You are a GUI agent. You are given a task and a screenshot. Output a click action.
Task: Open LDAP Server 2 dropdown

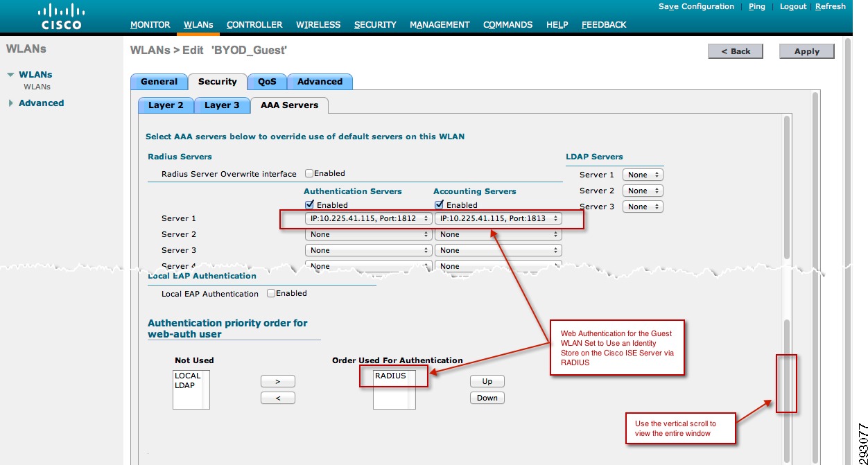[643, 191]
